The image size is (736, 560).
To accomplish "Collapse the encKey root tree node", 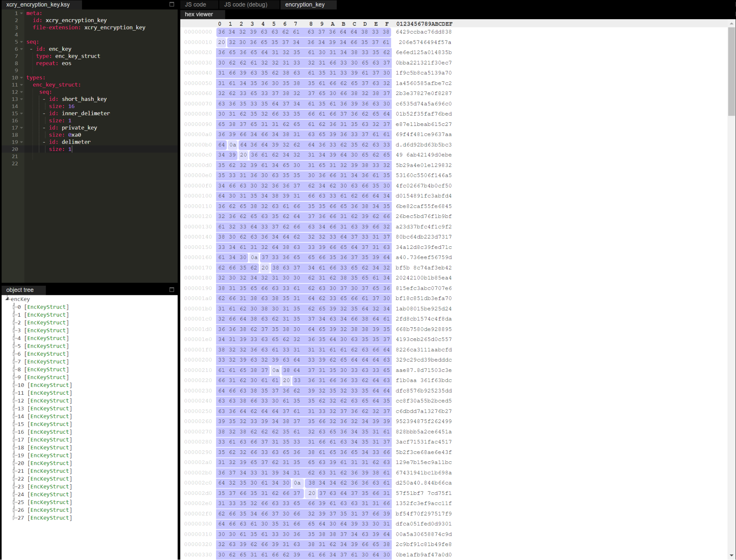I will 7,299.
